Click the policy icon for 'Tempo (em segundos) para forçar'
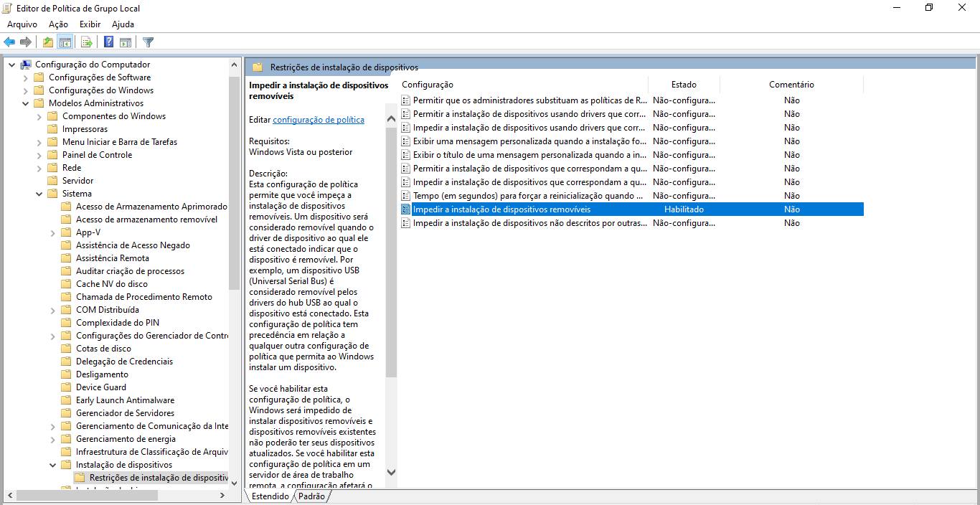 [x=406, y=196]
